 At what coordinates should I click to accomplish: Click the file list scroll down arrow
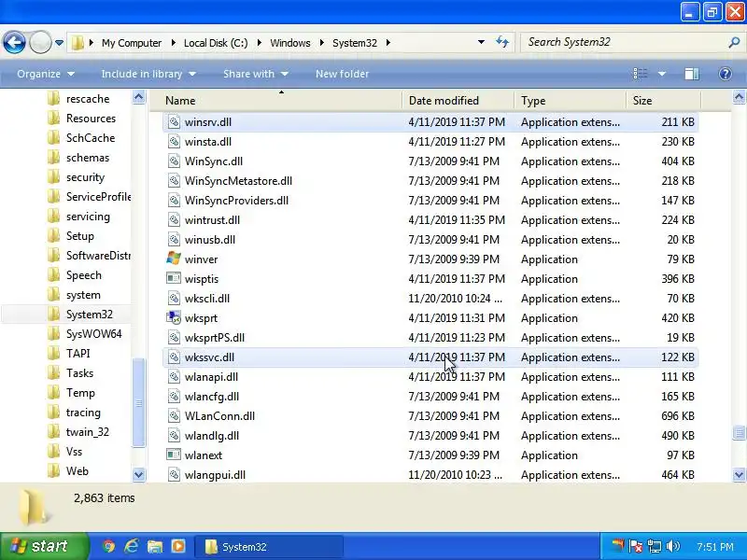coord(739,475)
